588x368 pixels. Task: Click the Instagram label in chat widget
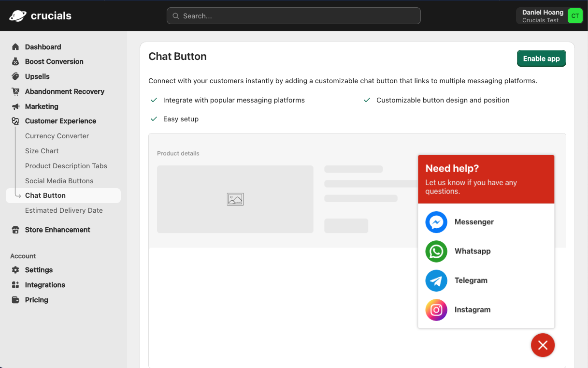(473, 310)
